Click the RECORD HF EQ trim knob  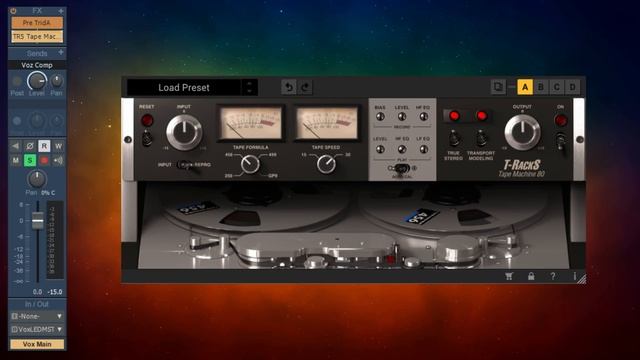424,117
